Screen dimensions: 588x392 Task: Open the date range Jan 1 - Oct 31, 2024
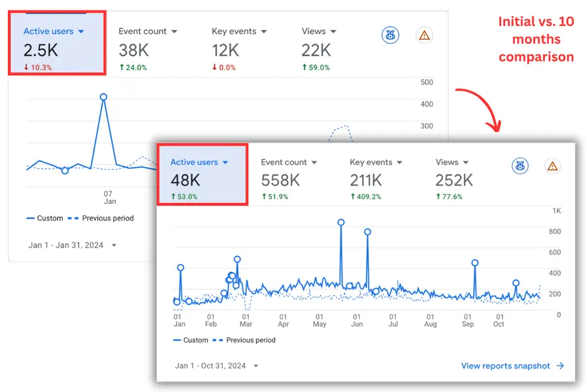pos(209,366)
